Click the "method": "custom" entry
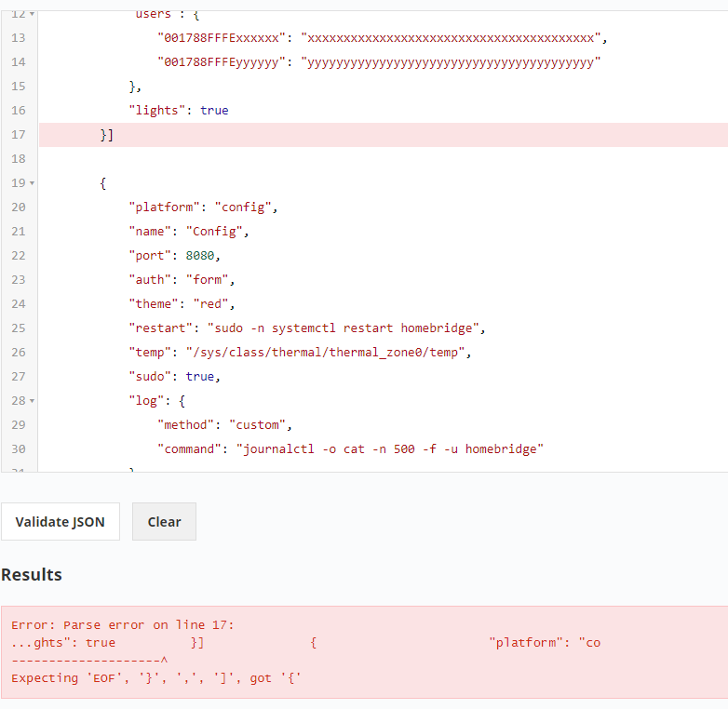 (x=223, y=425)
